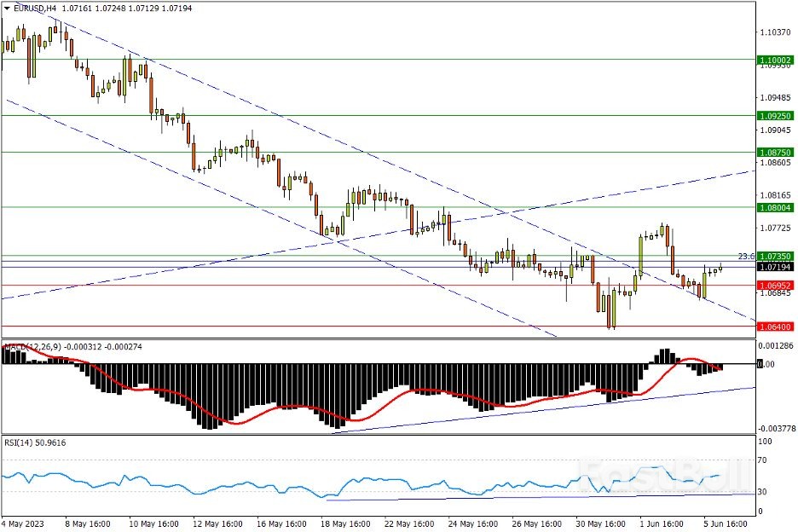The height and width of the screenshot is (532, 798).
Task: Click the red 1.06400 support label
Action: (776, 327)
